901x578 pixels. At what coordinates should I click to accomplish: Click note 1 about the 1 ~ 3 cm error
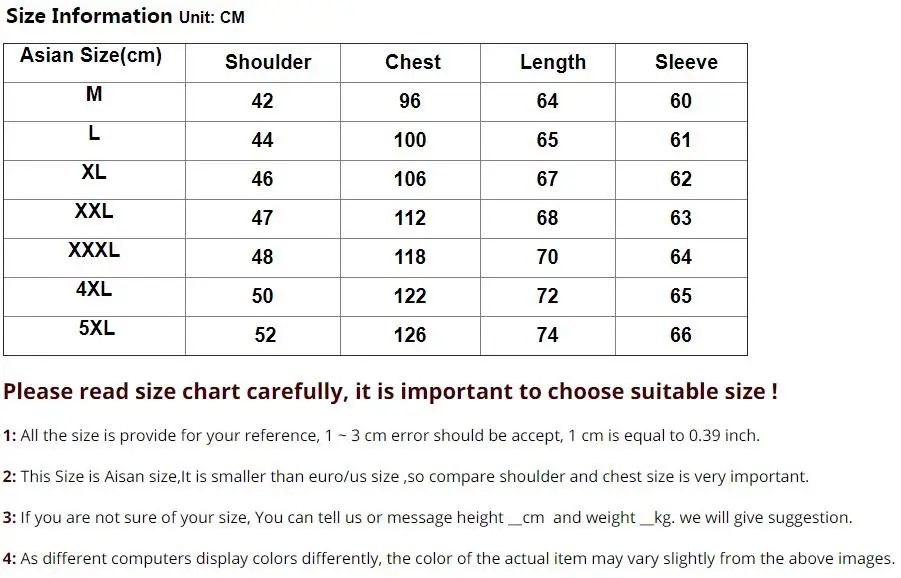[x=382, y=436]
